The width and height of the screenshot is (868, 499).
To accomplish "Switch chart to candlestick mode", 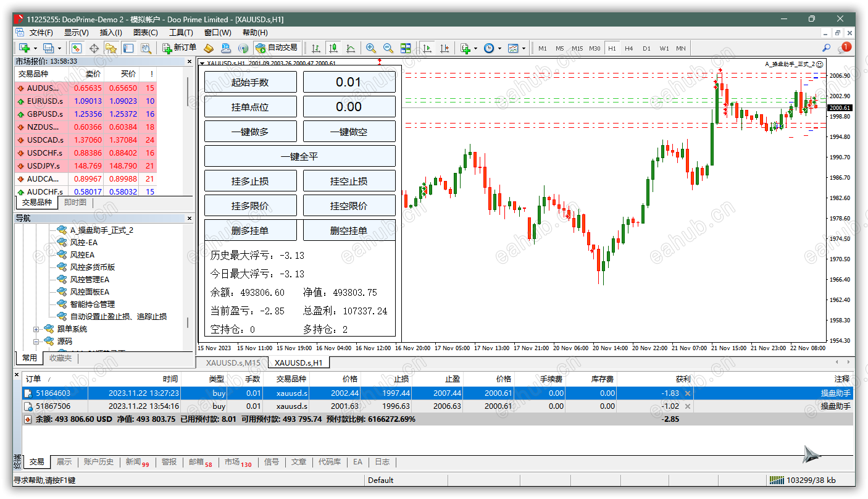I will coord(333,48).
